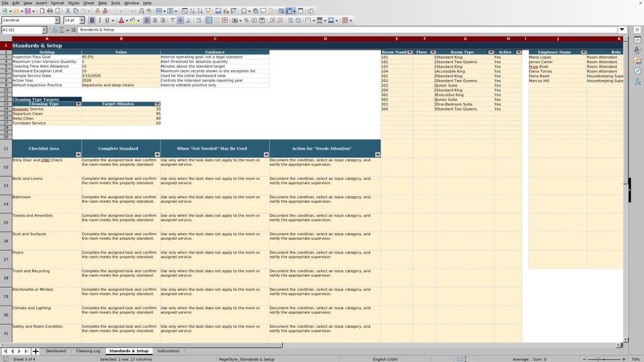The image size is (644, 362).
Task: Open Target Minutes column filter dropdown
Action: tap(157, 104)
